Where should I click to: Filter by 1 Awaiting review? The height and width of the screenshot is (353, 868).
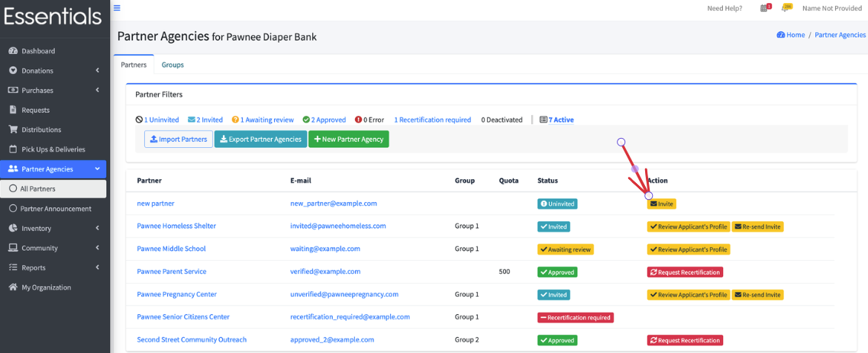(263, 120)
